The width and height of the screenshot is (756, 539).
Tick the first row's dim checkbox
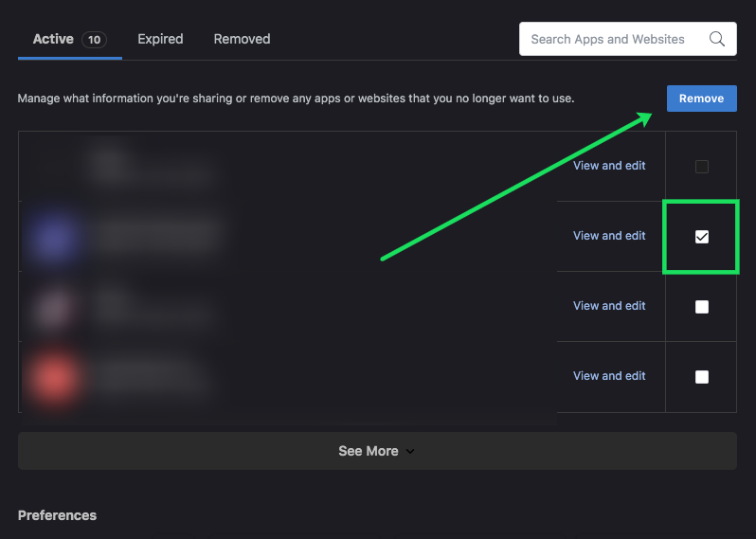point(702,167)
